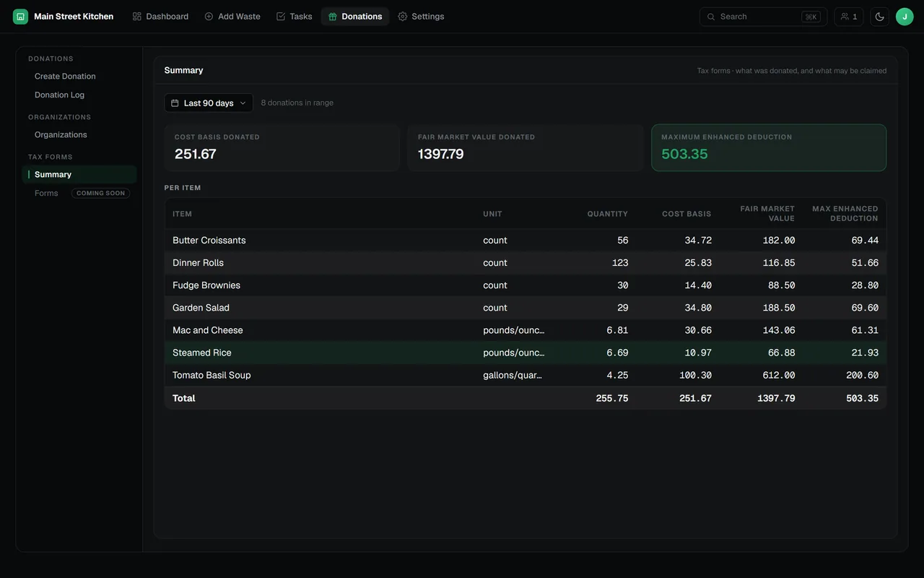Screen dimensions: 924x578
Task: Select the Donations tab
Action: point(355,17)
